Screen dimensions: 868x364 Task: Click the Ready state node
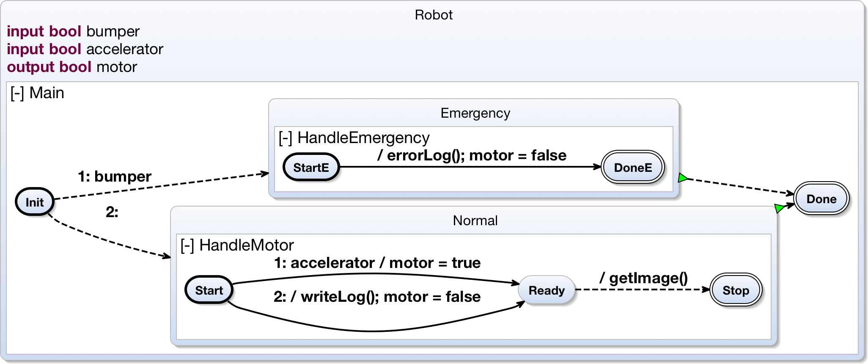[547, 290]
